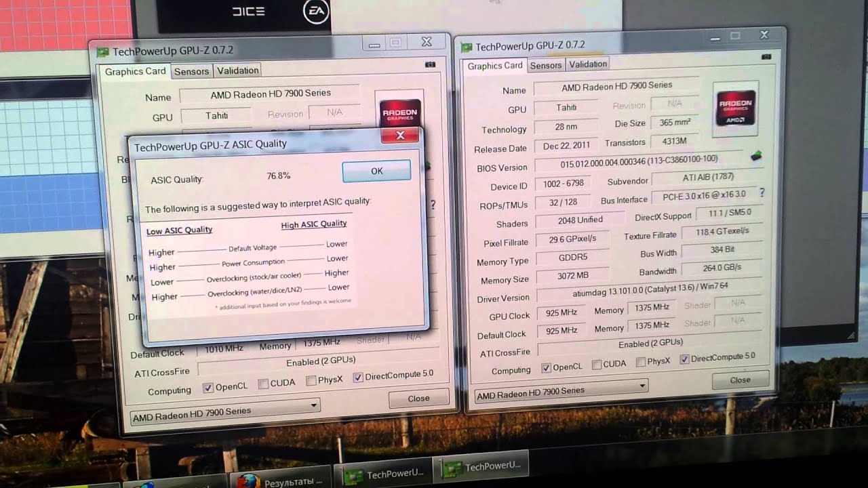868x488 pixels.
Task: Click the 'High ASIC Quality' heading
Action: point(313,224)
